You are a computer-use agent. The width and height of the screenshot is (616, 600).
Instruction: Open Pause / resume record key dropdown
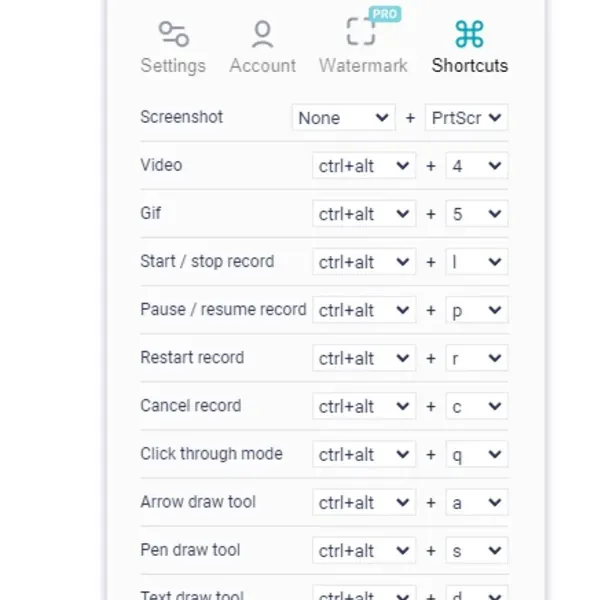point(476,310)
